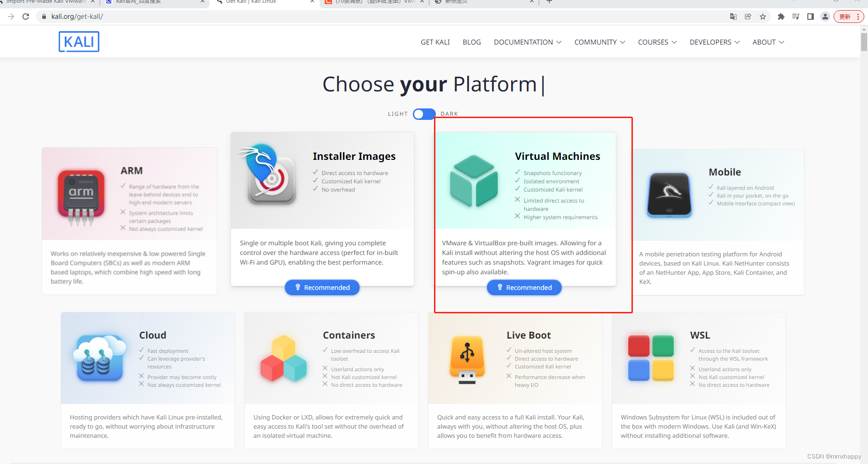Click the translate page icon
Screen dimensions: 868x464
tap(733, 17)
